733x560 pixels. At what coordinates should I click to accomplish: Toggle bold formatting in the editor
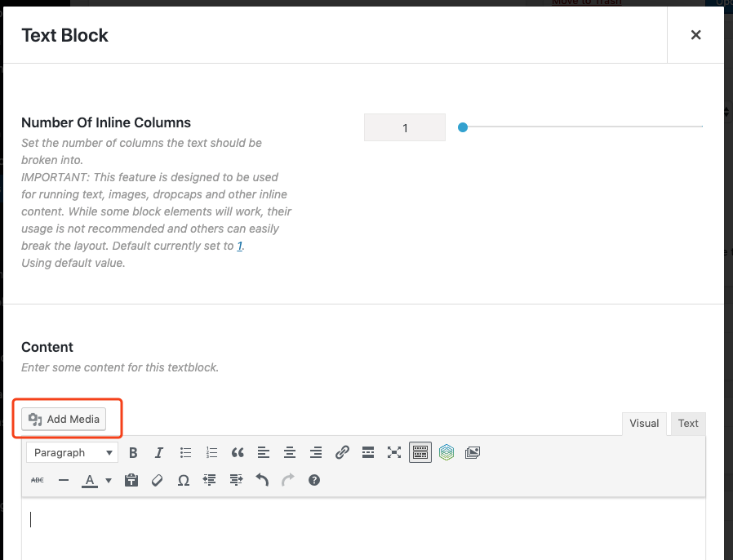coord(133,452)
